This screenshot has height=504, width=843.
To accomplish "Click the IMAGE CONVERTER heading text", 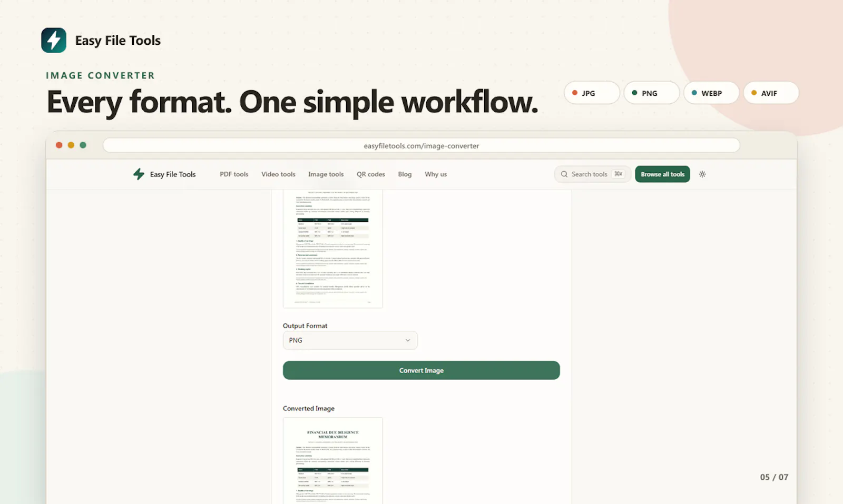I will click(101, 75).
